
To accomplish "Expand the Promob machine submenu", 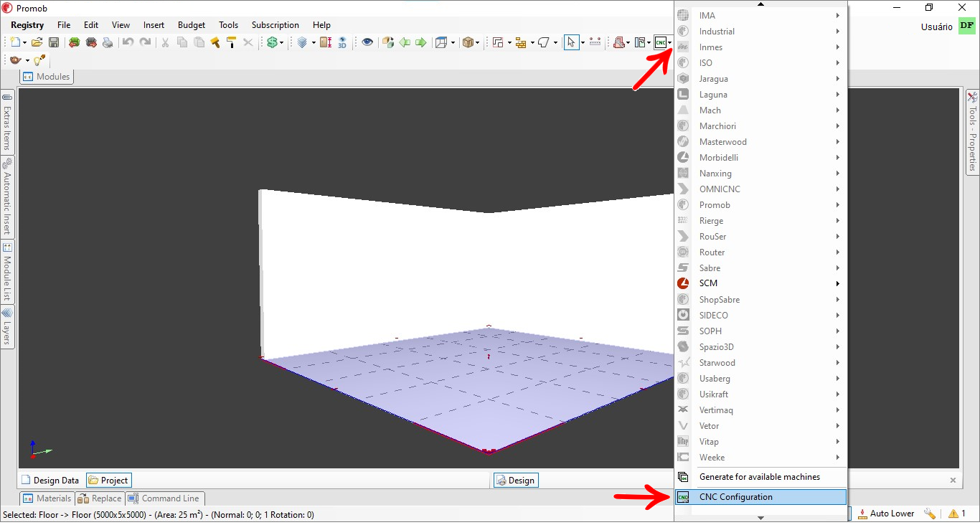I will (x=761, y=204).
